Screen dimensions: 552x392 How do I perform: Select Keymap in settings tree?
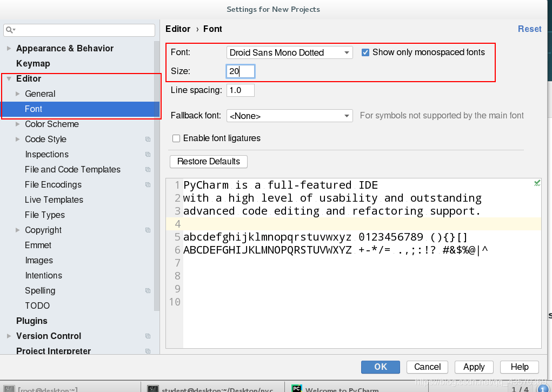coord(33,63)
